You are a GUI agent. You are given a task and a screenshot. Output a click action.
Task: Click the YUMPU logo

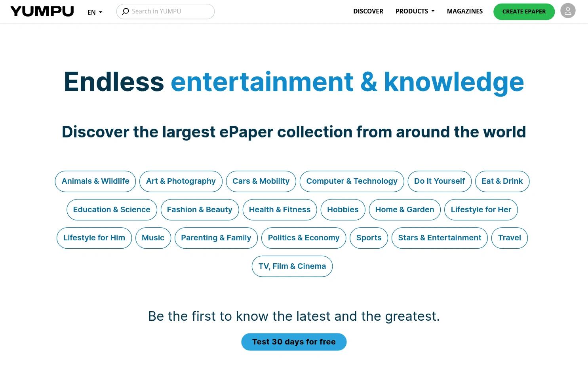click(x=42, y=11)
